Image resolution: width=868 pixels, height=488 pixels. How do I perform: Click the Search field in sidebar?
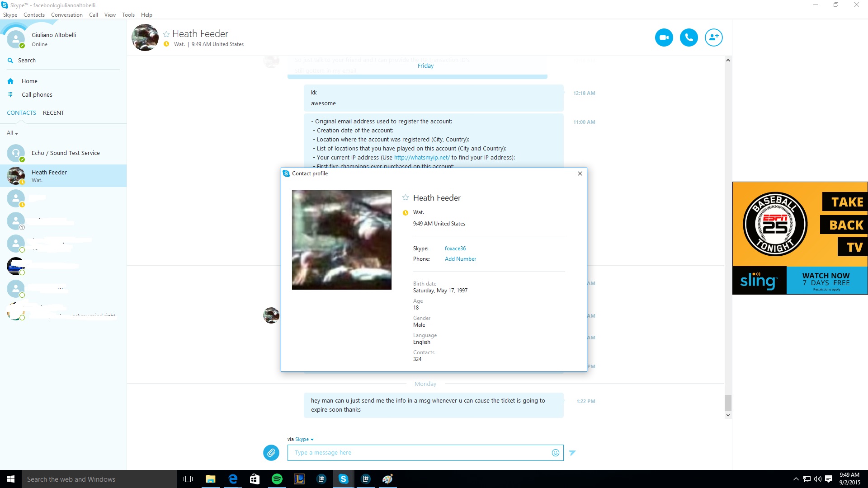63,61
